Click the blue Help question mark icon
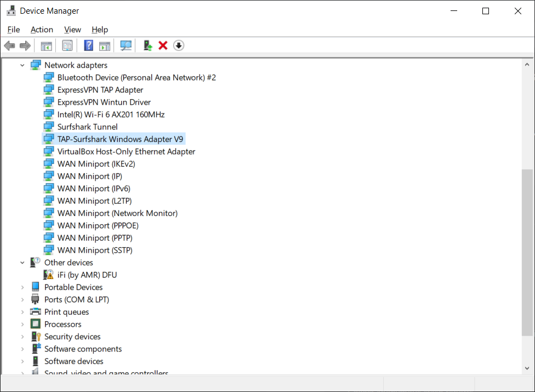535x392 pixels. (89, 46)
